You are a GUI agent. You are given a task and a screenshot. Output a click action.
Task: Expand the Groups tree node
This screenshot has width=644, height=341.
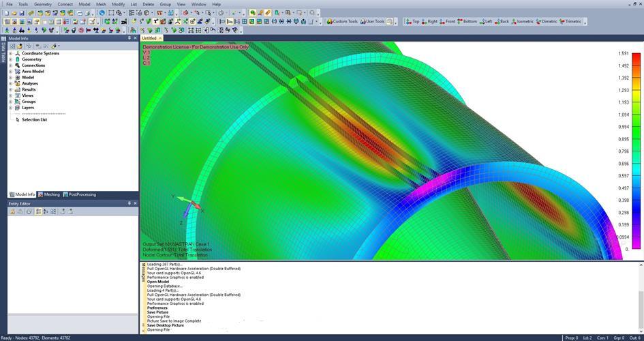pos(11,102)
